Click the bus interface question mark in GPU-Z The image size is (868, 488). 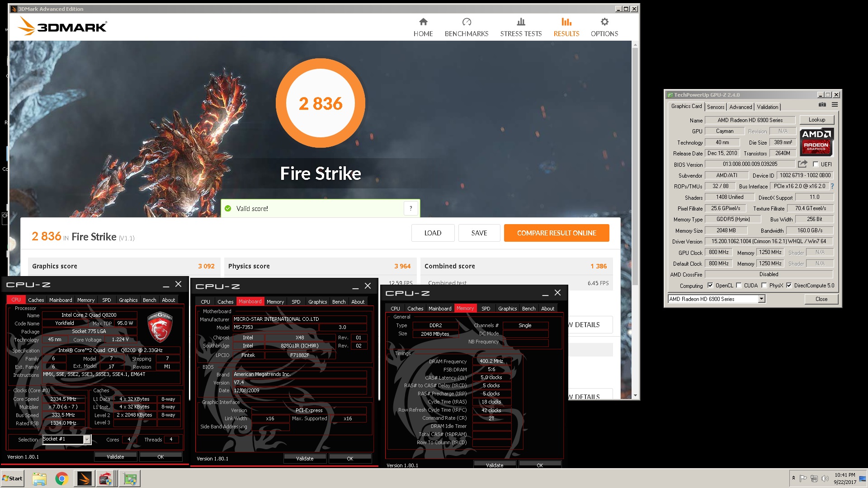coord(832,186)
